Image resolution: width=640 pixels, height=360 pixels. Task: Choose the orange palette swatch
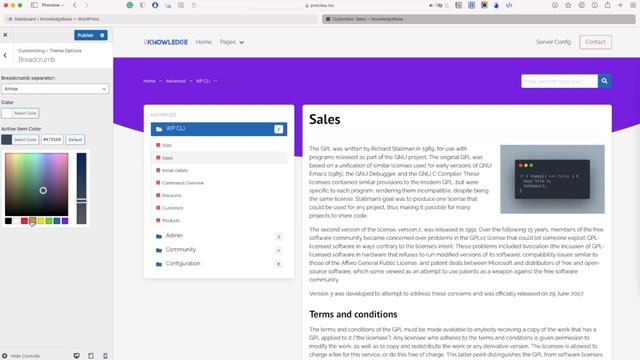[33, 221]
